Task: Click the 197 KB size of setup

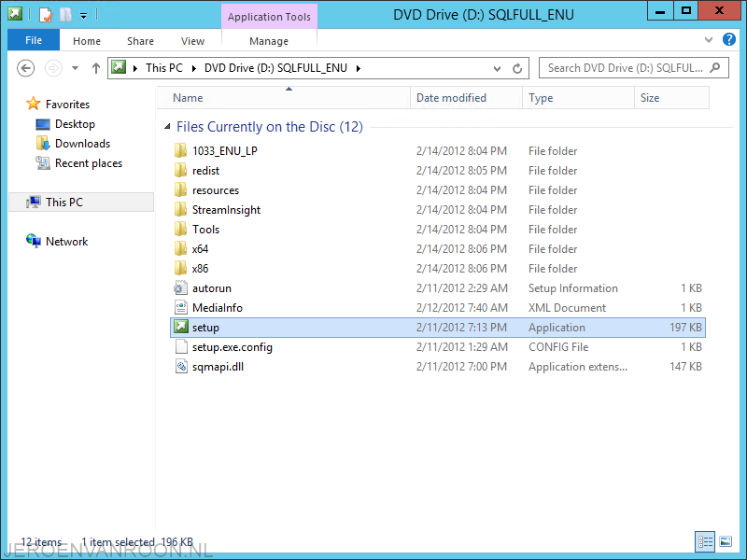Action: (x=685, y=328)
